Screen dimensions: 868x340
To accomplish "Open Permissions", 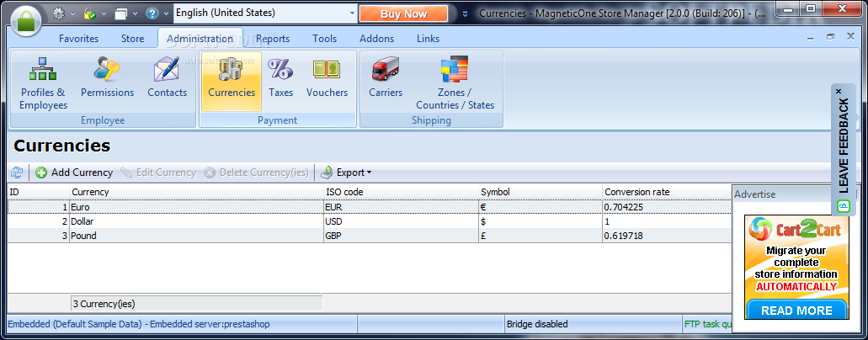I will 108,77.
